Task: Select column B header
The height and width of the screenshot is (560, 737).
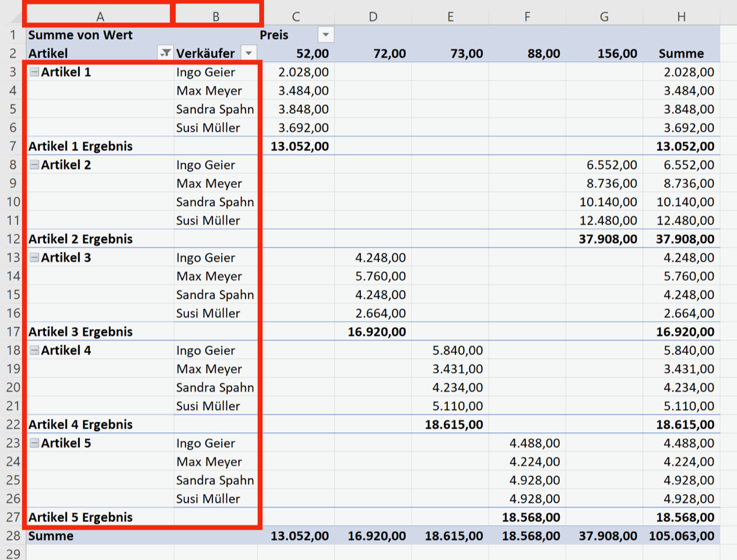Action: pyautogui.click(x=216, y=16)
